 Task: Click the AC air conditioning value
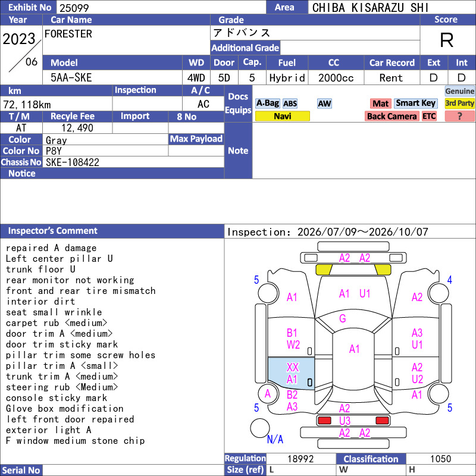pos(203,104)
